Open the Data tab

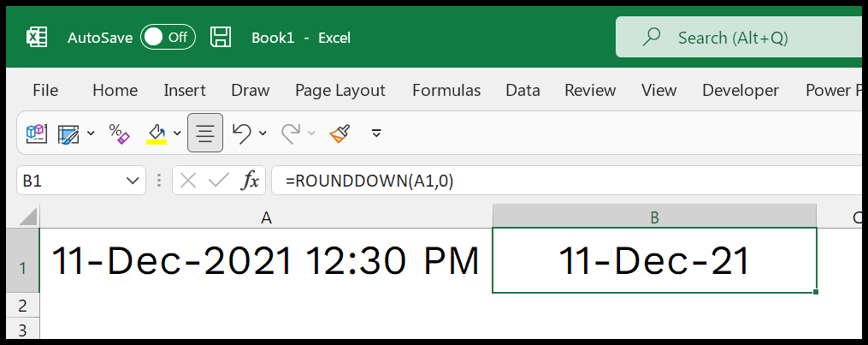coord(523,90)
